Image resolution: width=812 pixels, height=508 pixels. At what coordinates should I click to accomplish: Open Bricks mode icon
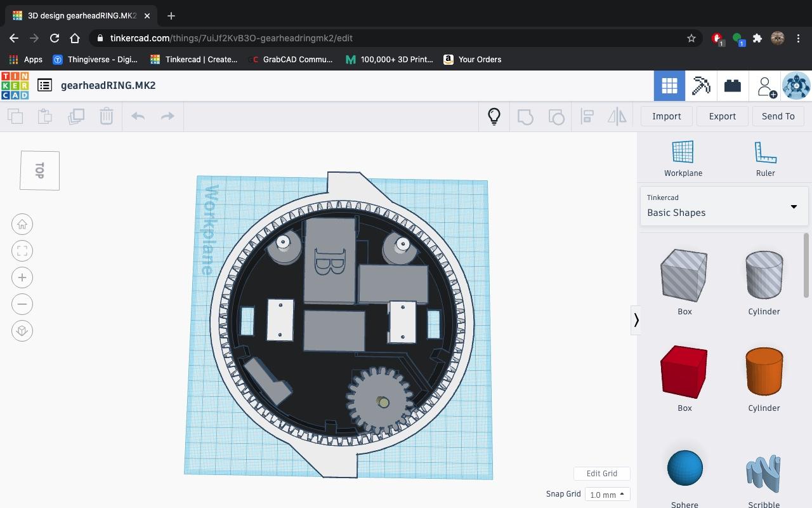coord(733,86)
